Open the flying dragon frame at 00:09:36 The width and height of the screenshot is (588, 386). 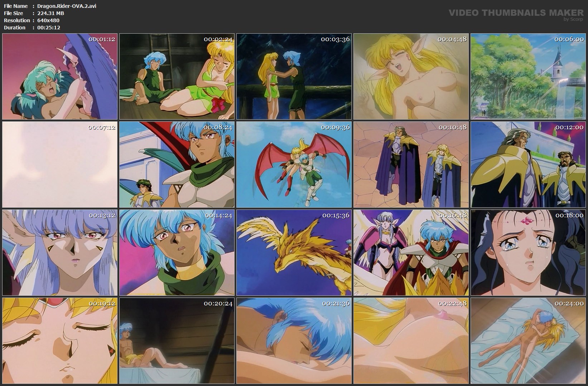pyautogui.click(x=294, y=165)
